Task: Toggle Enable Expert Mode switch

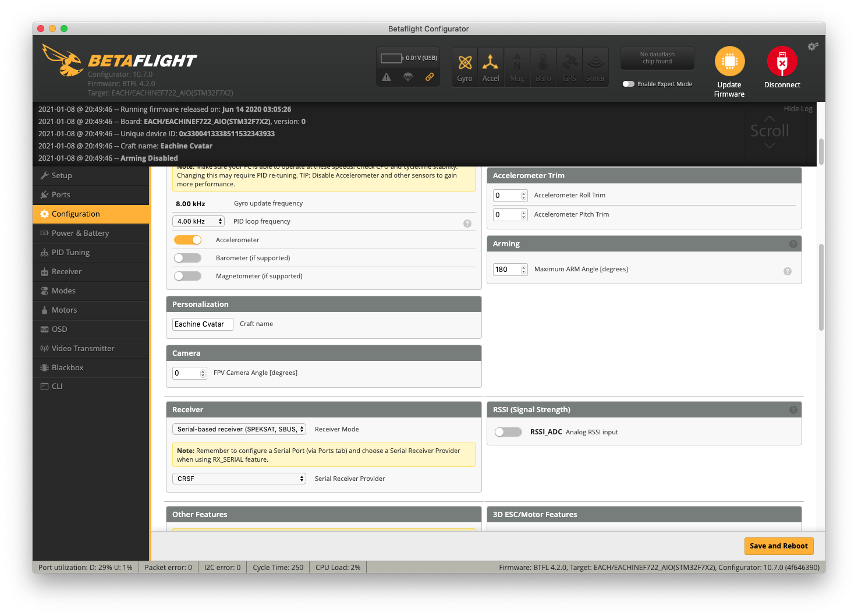Action: coord(629,84)
